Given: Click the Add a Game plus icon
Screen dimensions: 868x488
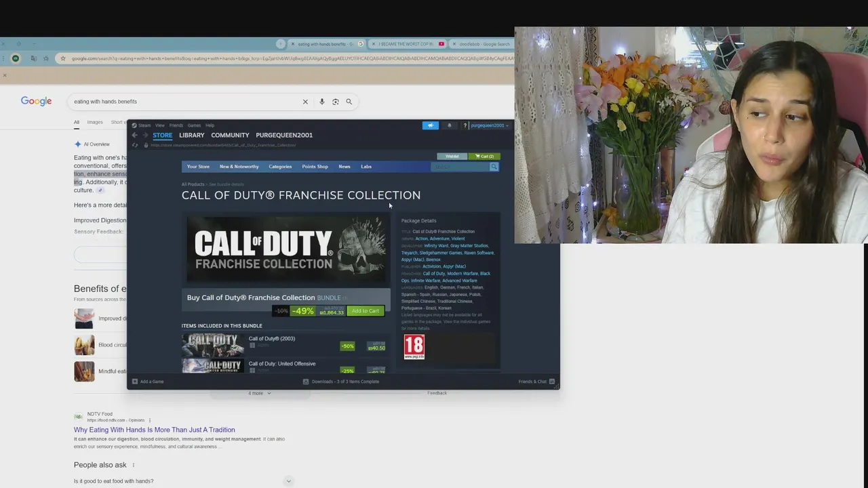Looking at the screenshot, I should (x=134, y=382).
